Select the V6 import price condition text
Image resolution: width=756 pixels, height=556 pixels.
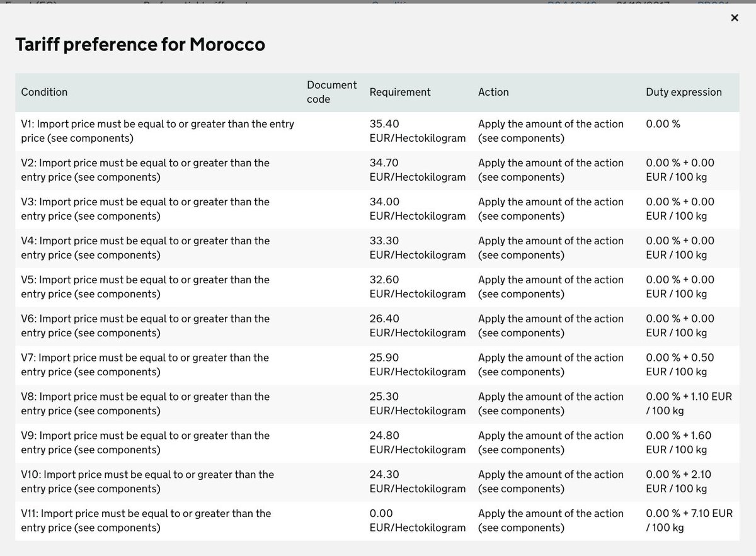(145, 326)
